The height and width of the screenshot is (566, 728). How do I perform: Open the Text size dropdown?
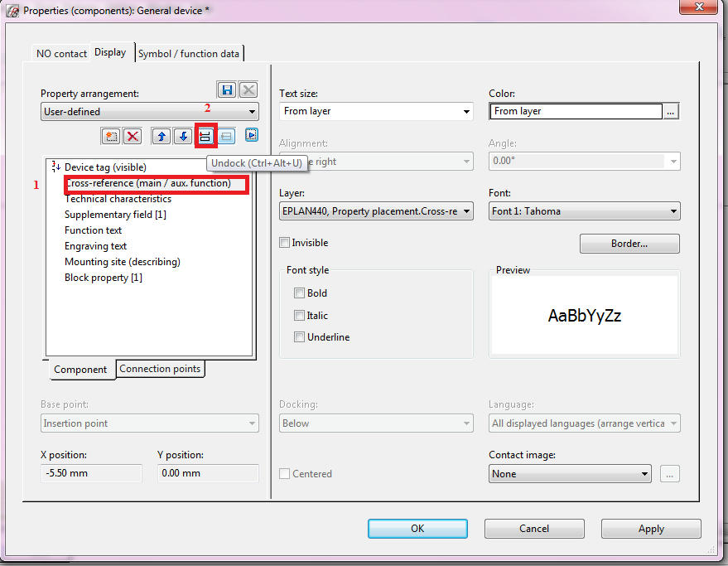(x=376, y=111)
